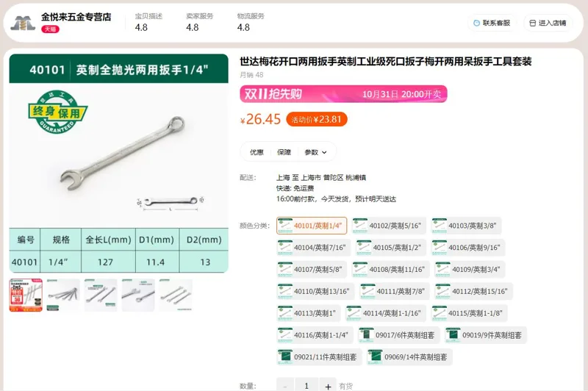Choose the 09069/14件英制组套 set
588x391 pixels.
[409, 357]
